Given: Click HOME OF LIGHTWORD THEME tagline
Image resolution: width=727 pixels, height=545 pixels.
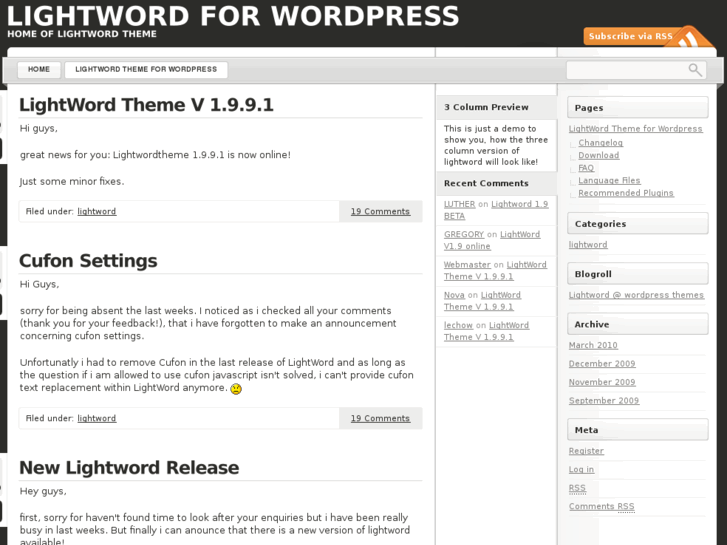Looking at the screenshot, I should (82, 34).
